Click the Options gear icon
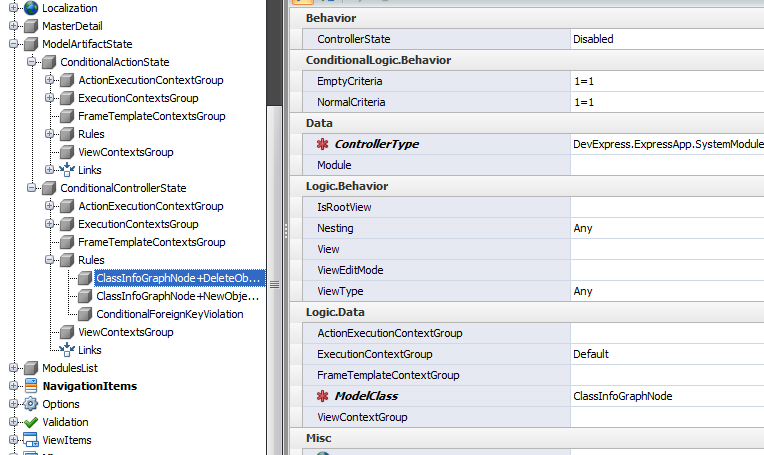The image size is (764, 455). point(31,404)
